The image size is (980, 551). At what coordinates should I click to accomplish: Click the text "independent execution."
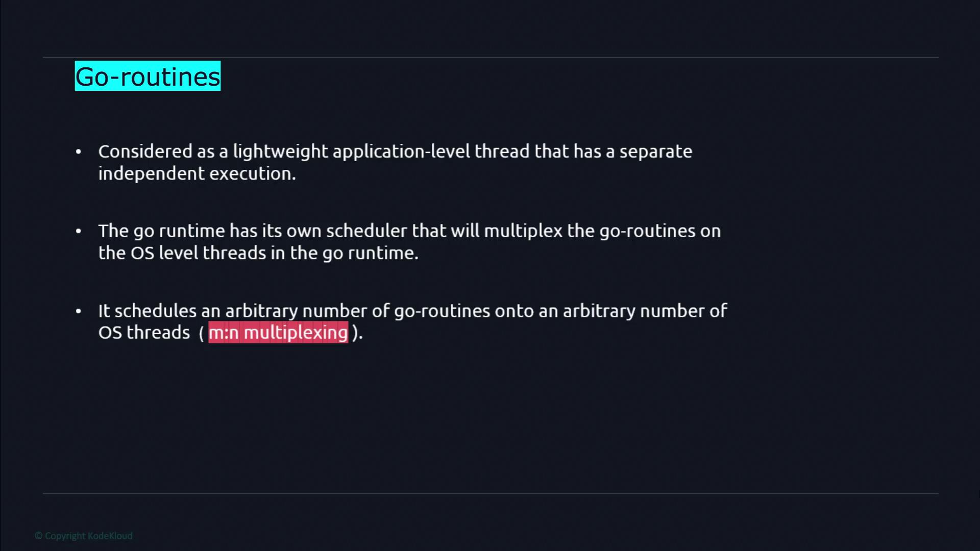click(197, 173)
